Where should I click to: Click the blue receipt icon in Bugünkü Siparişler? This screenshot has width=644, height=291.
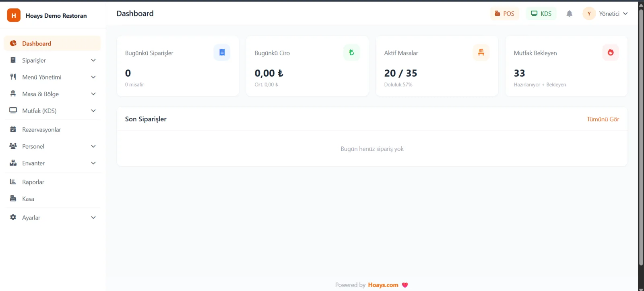pos(222,52)
